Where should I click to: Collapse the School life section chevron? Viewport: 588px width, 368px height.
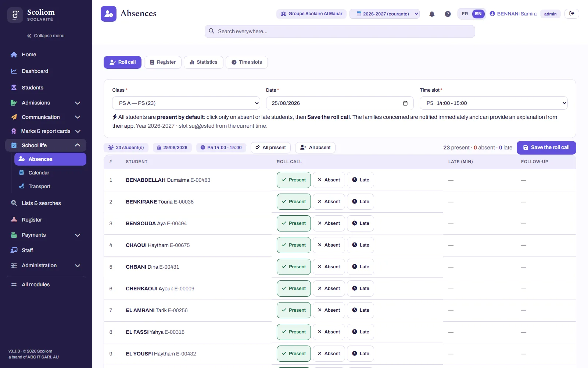78,145
